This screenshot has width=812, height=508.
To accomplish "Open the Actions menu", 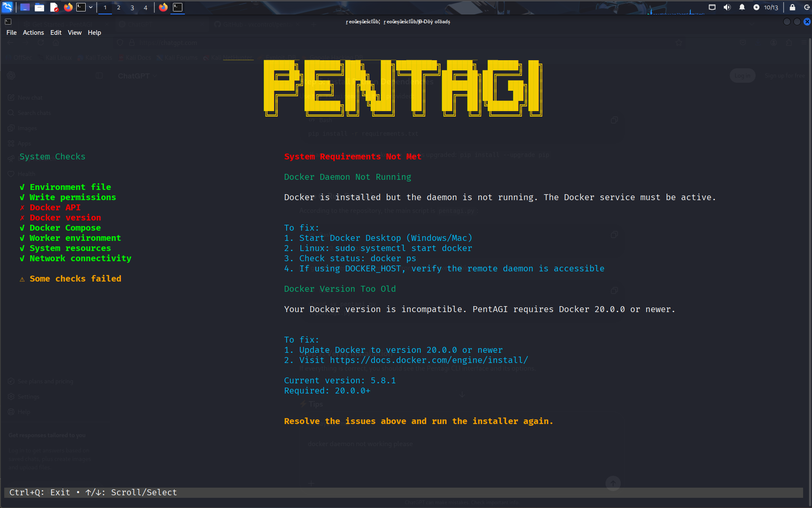I will click(33, 32).
